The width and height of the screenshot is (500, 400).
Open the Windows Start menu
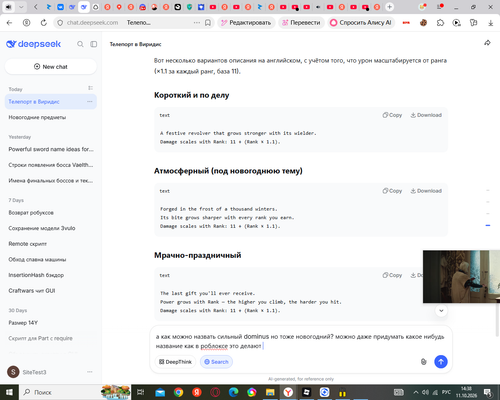[x=9, y=392]
